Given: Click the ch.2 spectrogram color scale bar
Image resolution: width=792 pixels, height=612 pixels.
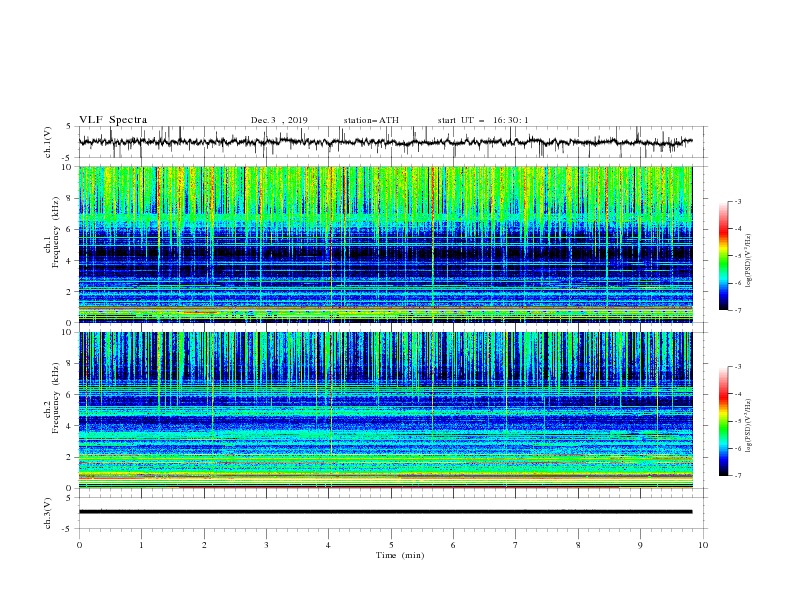Looking at the screenshot, I should point(723,421).
